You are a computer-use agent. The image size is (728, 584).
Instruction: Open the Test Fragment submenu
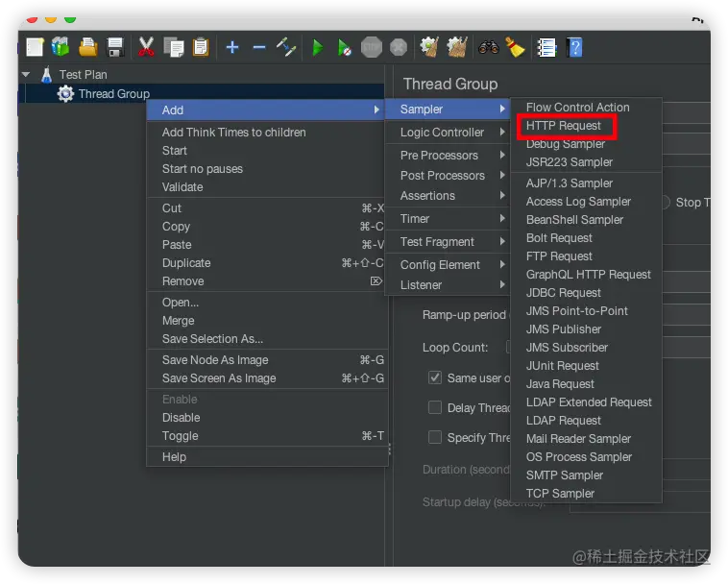448,242
